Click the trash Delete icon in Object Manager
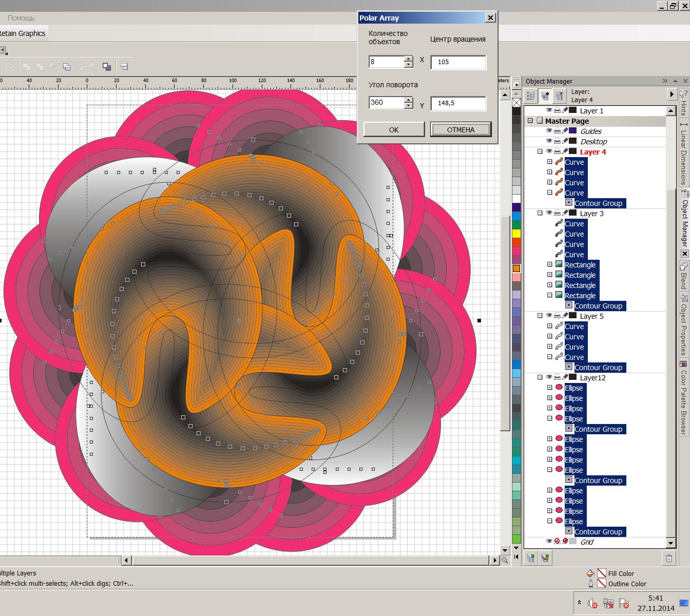The width and height of the screenshot is (690, 616). point(668,558)
